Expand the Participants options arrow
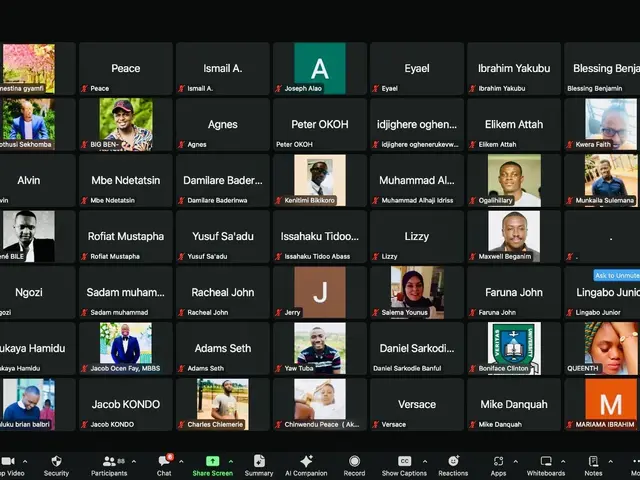 (134, 462)
